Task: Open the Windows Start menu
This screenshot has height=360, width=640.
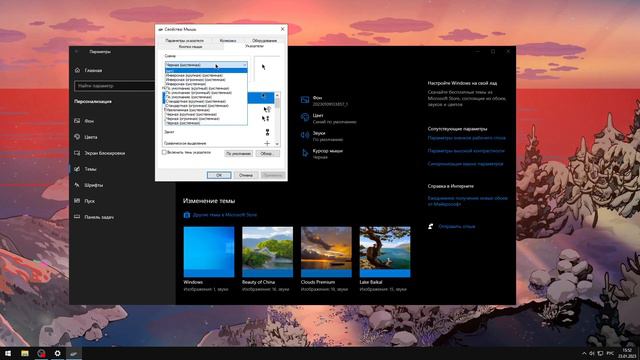Action: pos(8,353)
